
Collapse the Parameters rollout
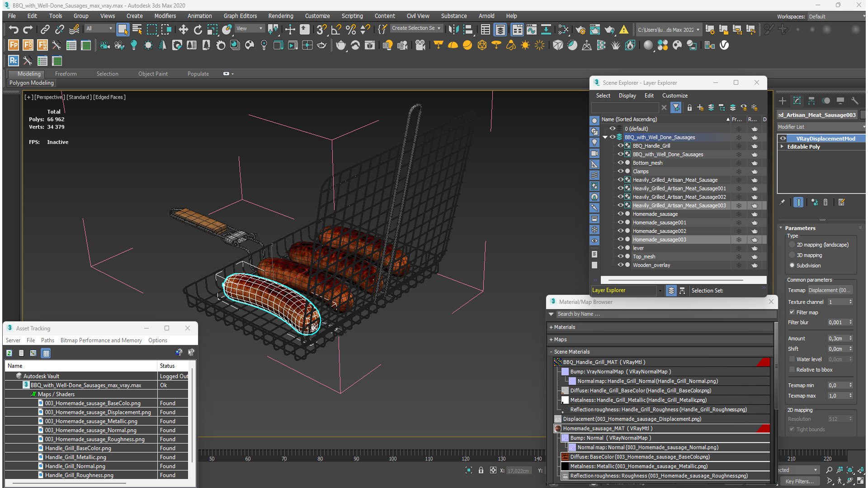pos(781,228)
